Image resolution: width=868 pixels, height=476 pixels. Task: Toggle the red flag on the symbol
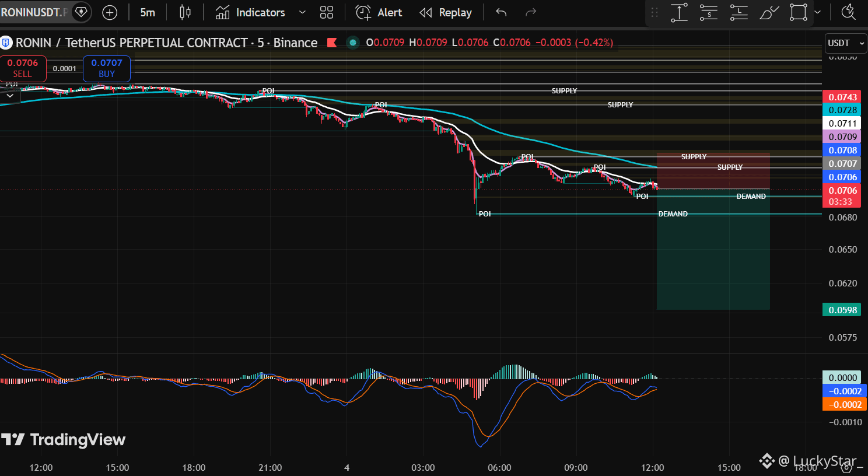tap(332, 43)
